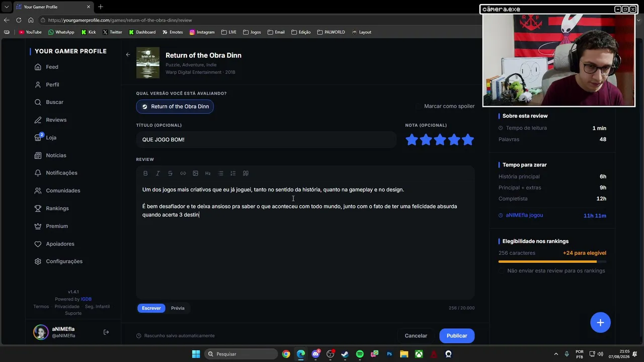Apply H2 heading style
This screenshot has width=644, height=362.
coord(208,173)
